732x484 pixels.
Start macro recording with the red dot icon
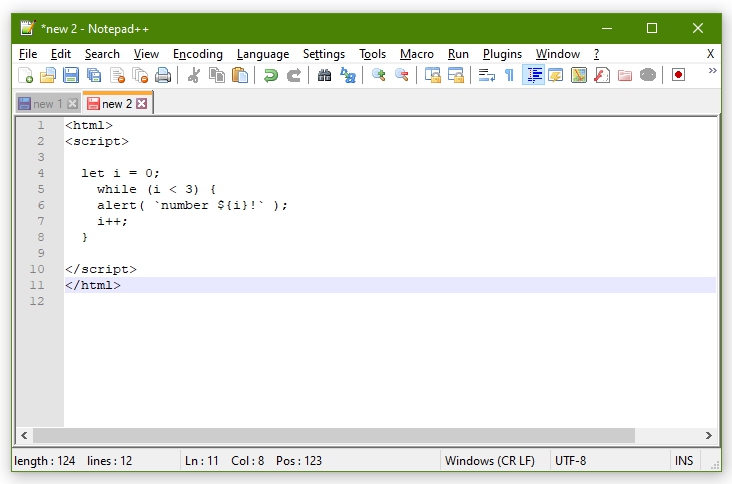[x=678, y=75]
